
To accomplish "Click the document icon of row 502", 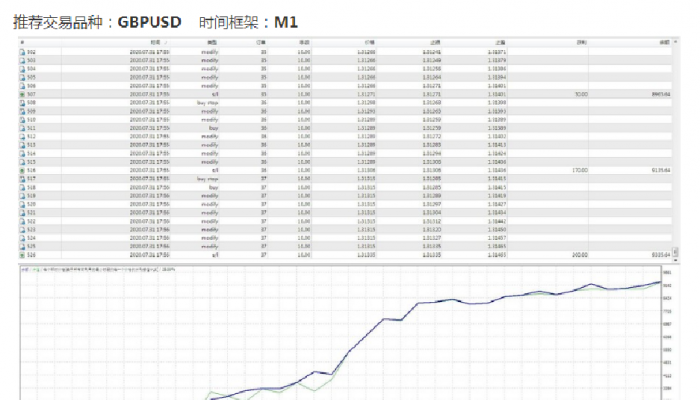I will point(22,52).
